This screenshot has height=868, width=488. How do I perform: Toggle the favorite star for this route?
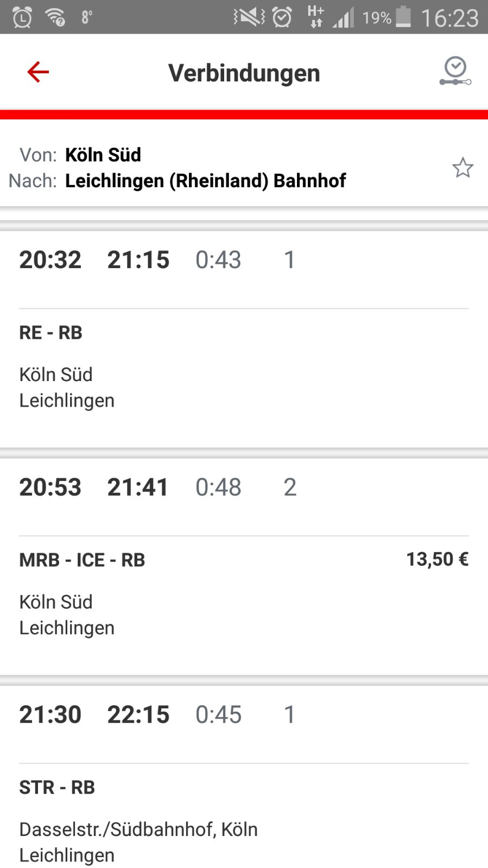pos(462,168)
